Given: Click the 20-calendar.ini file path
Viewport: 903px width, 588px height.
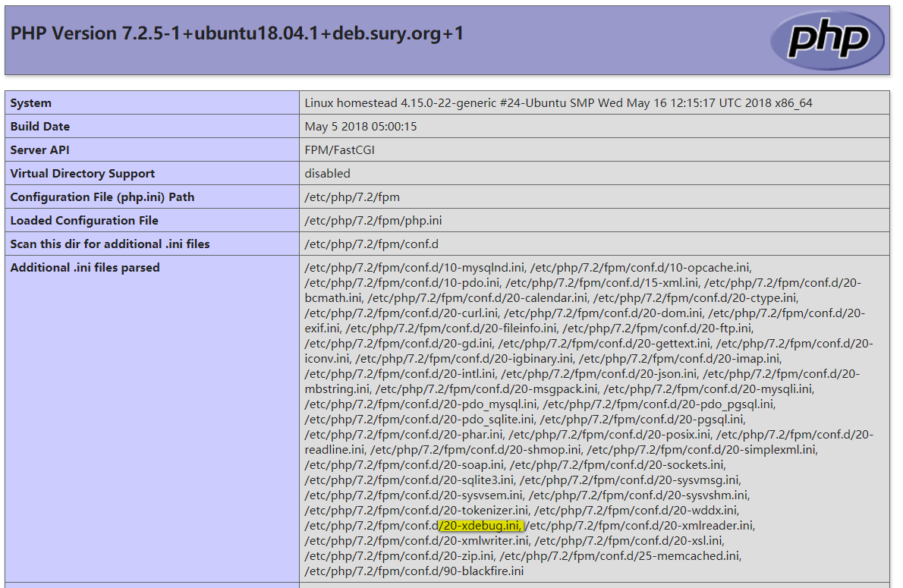Looking at the screenshot, I should [x=477, y=298].
